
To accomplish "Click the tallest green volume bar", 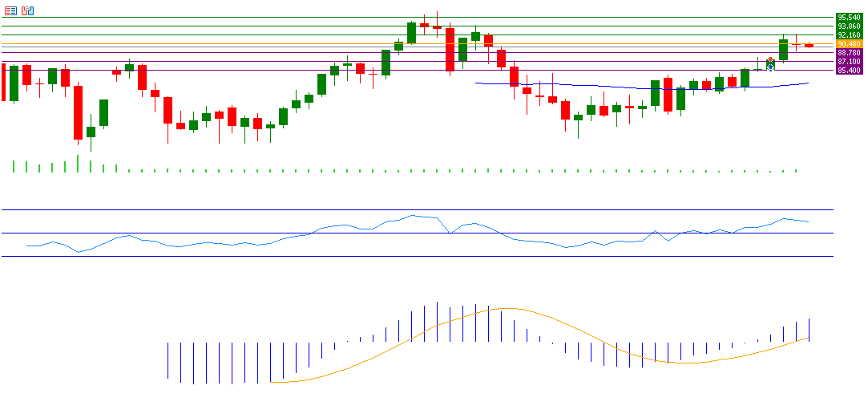I will (78, 164).
